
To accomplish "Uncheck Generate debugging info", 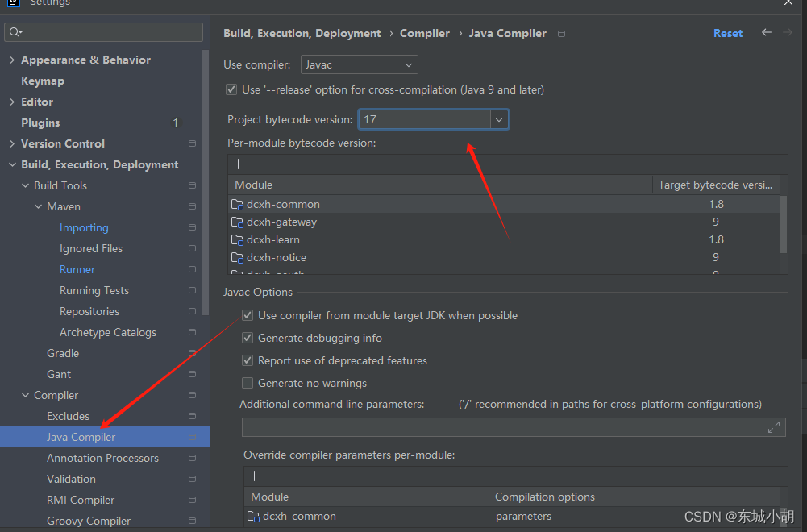I will coord(248,338).
